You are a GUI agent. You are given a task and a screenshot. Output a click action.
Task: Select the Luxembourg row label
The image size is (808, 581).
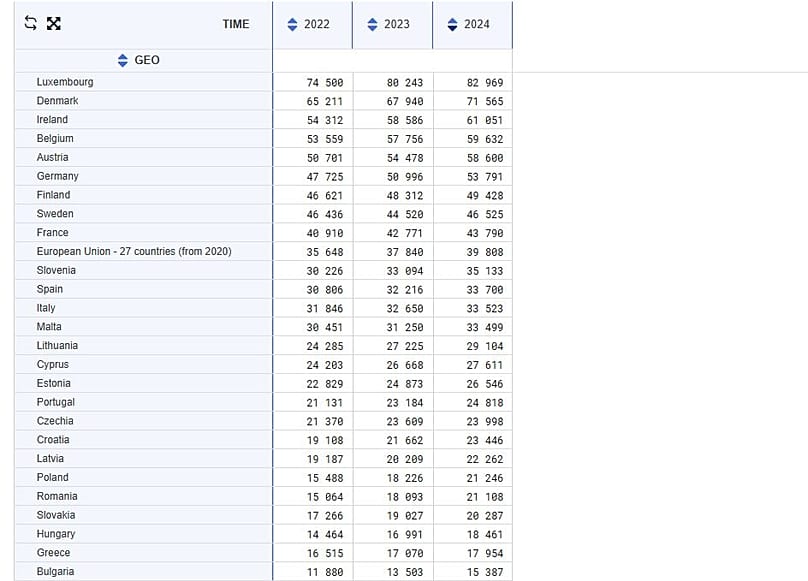coord(65,82)
